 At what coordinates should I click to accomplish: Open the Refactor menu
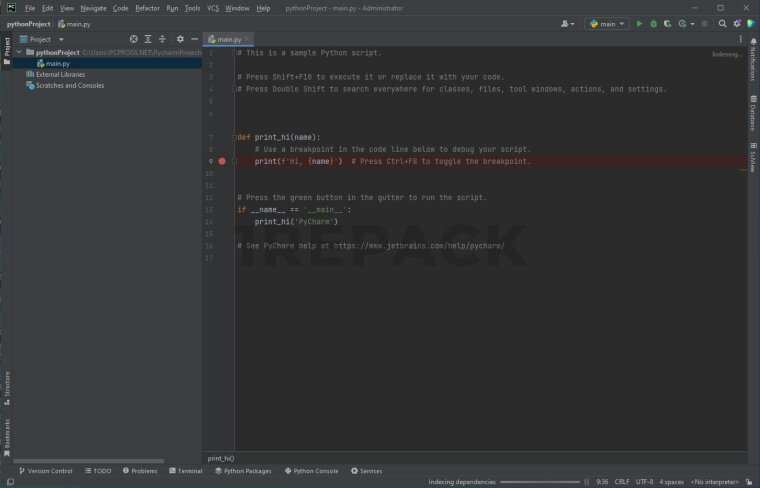(x=147, y=8)
